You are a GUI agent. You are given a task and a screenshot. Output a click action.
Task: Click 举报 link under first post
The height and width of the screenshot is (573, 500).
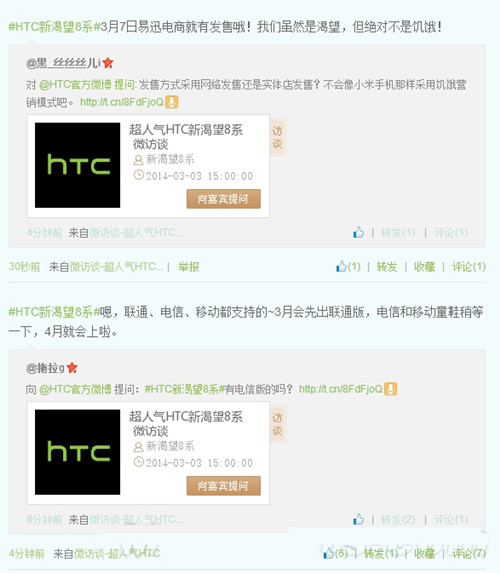189,267
